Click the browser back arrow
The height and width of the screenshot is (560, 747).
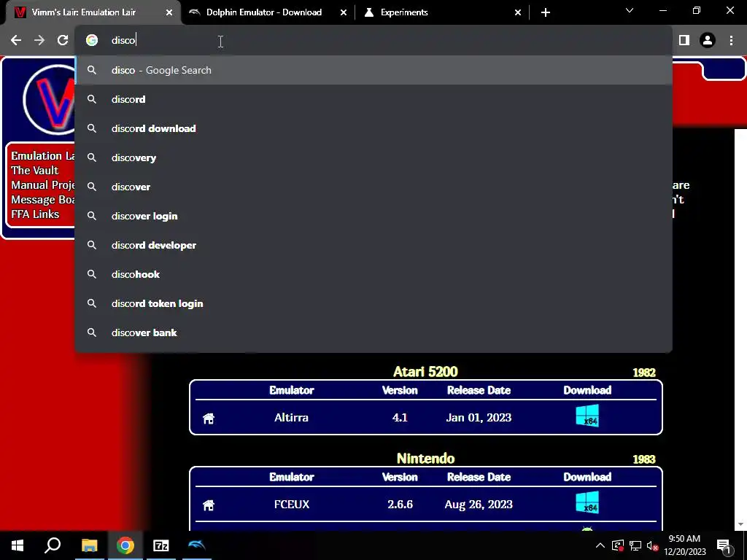[16, 41]
